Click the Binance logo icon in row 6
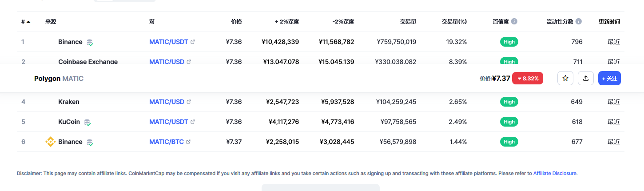644x191 pixels. [51, 142]
